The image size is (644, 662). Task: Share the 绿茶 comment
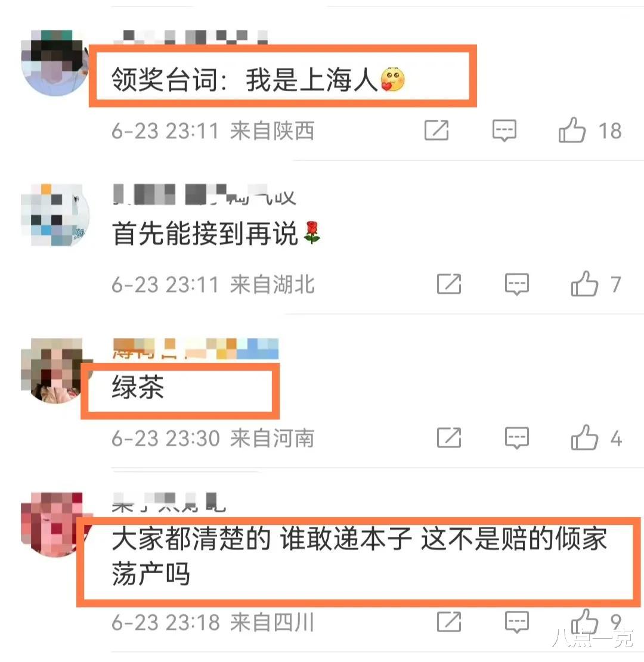449,437
